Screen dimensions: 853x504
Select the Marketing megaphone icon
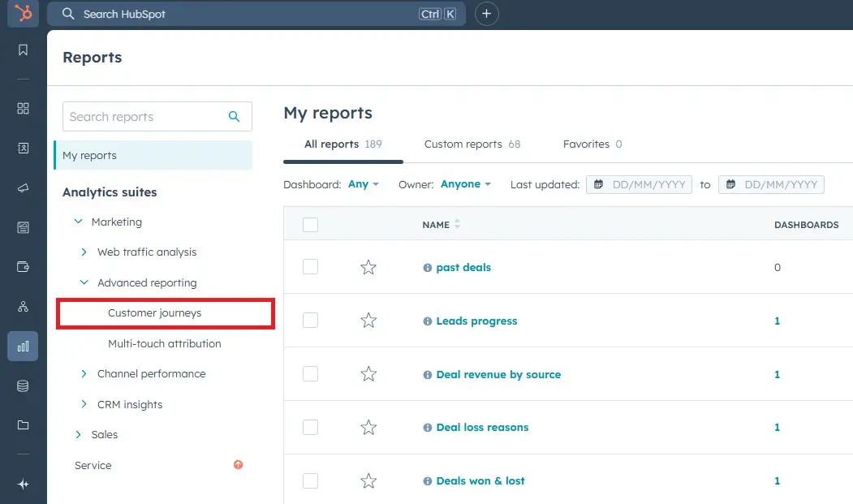[23, 187]
